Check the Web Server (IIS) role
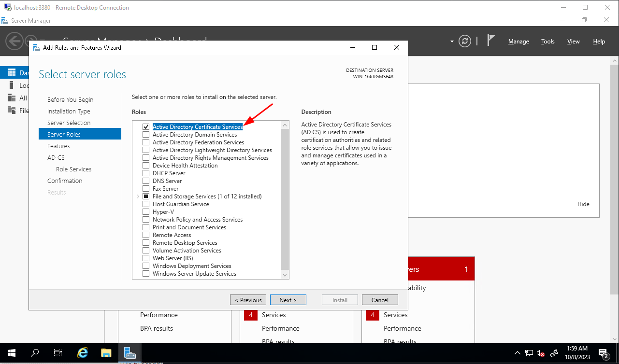 (146, 258)
